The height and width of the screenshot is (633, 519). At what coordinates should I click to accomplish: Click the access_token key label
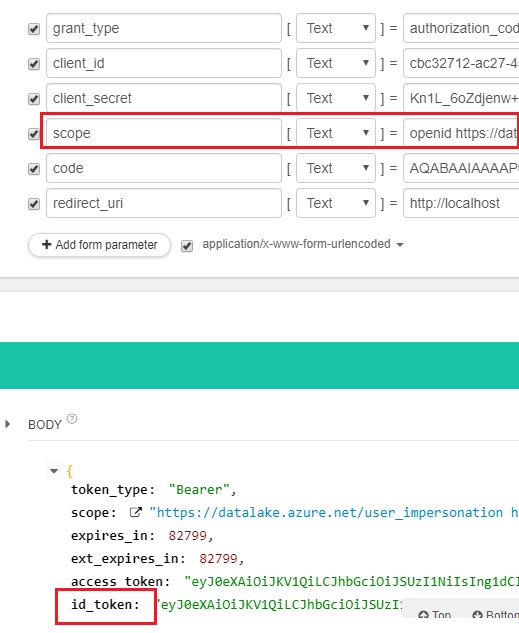click(121, 582)
